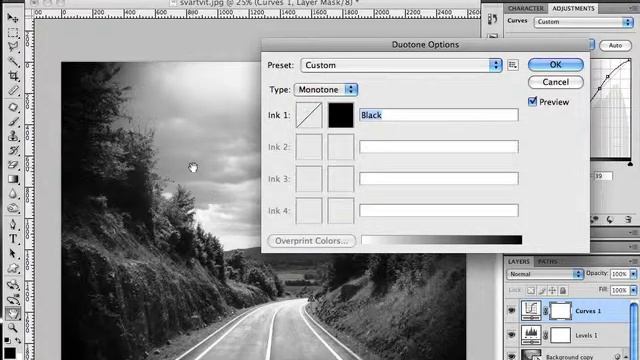Toggle the Preview checkbox

point(532,102)
